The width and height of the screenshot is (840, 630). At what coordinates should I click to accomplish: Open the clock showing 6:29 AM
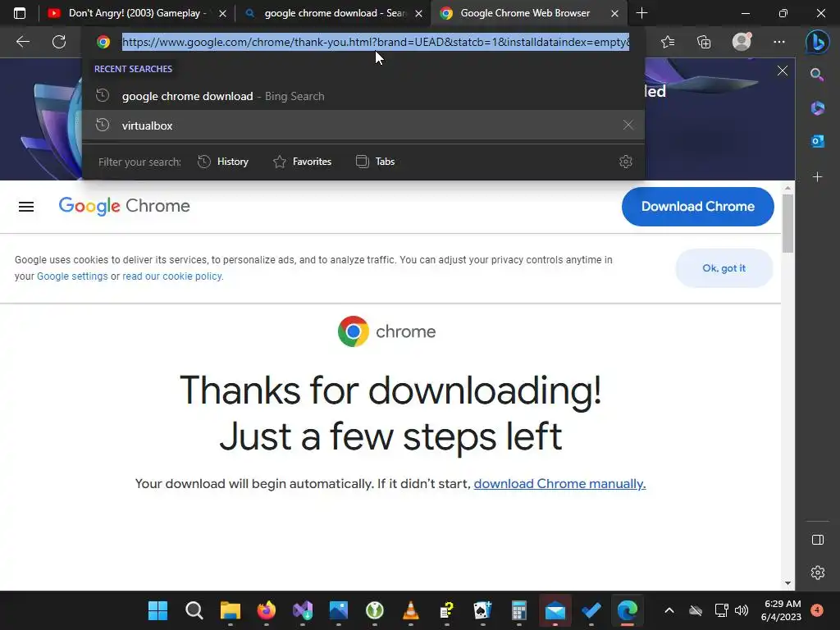tap(782, 610)
